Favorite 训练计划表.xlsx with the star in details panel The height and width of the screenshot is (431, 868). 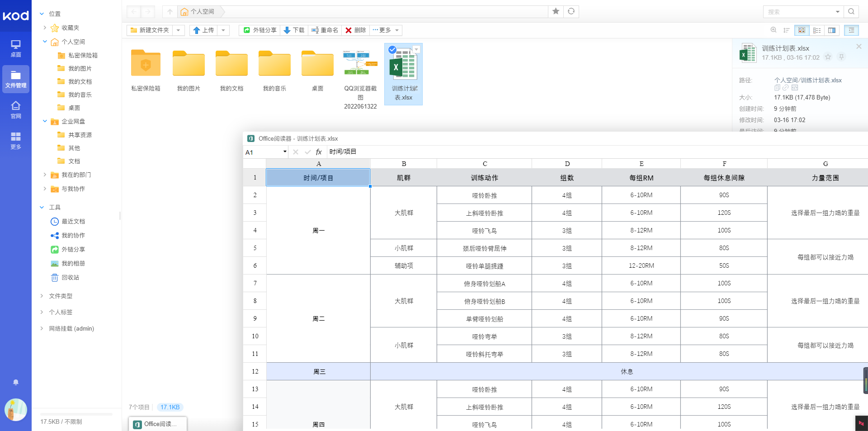click(x=828, y=57)
